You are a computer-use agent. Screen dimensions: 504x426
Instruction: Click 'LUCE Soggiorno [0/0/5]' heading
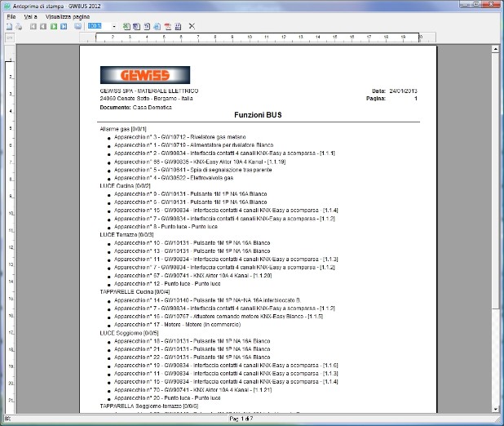coord(129,333)
